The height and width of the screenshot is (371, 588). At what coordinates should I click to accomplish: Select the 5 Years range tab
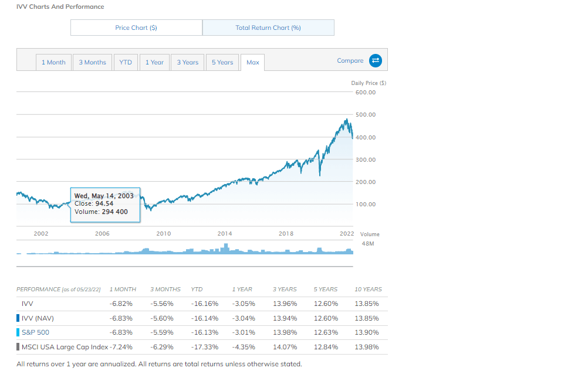pos(222,63)
